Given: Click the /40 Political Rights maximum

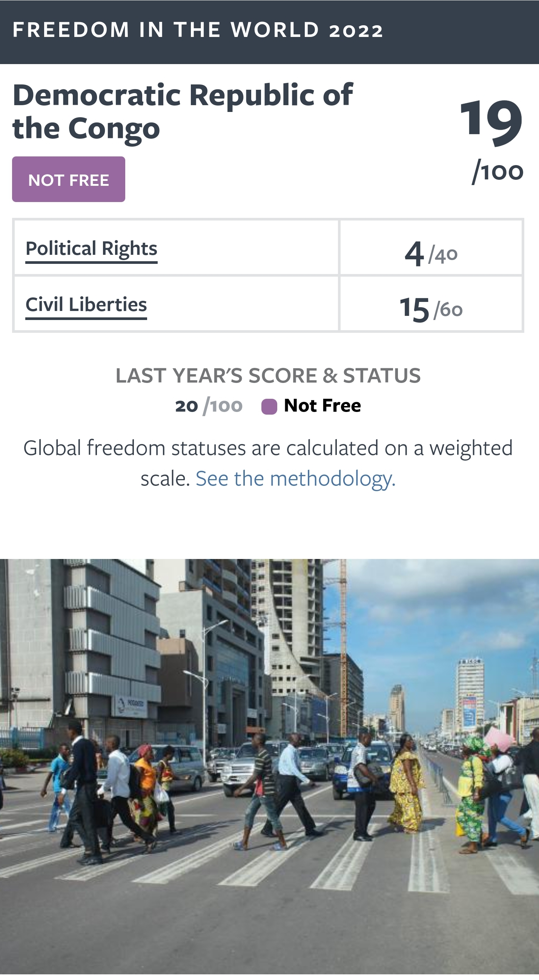Looking at the screenshot, I should [x=443, y=255].
